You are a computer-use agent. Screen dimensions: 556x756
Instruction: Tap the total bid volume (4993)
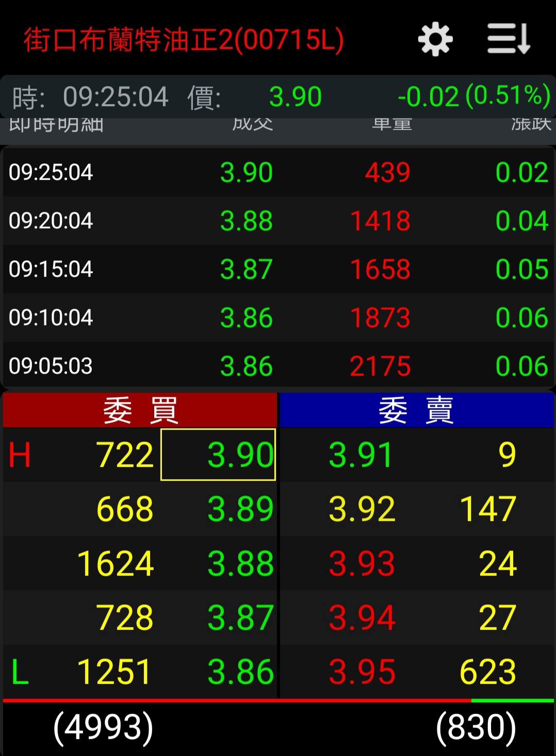(103, 727)
